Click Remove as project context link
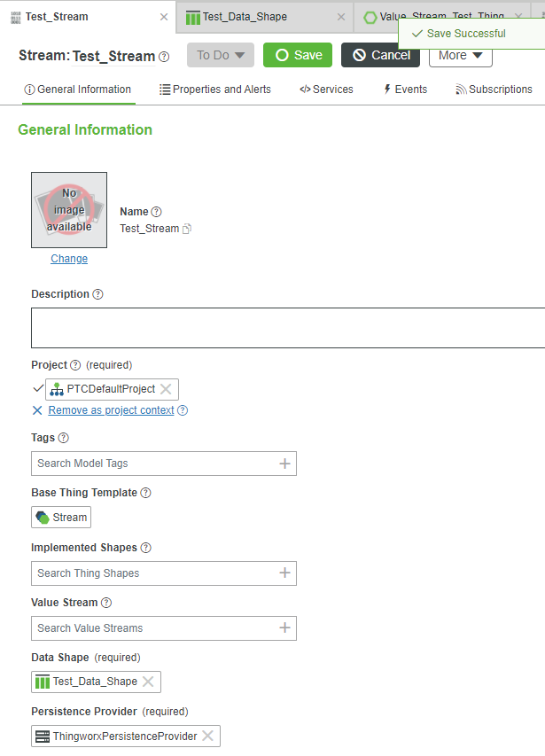The width and height of the screenshot is (545, 756). [x=111, y=410]
